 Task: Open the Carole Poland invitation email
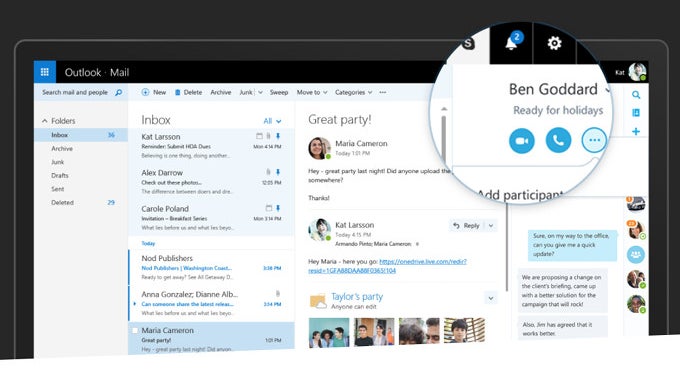click(211, 218)
